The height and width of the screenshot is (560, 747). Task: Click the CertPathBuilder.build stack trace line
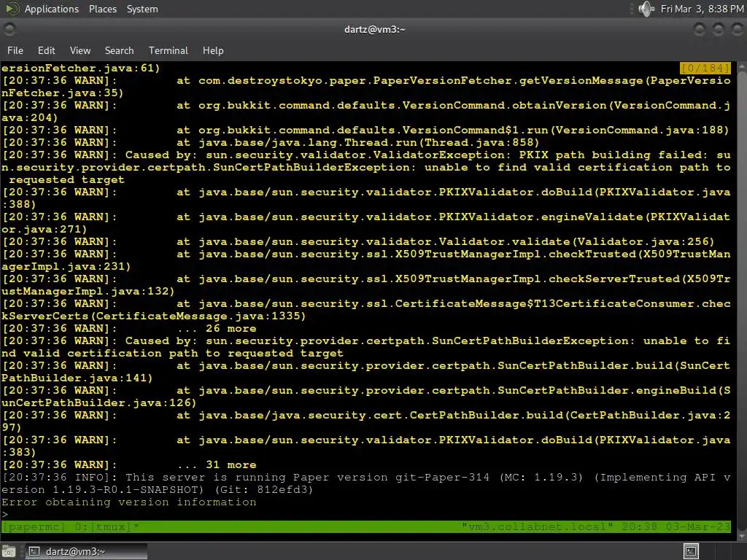pos(366,421)
